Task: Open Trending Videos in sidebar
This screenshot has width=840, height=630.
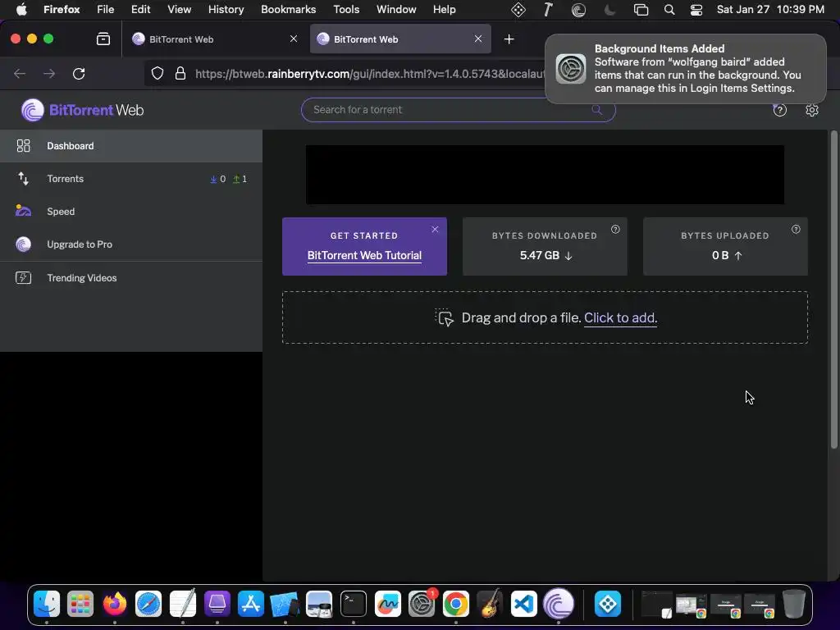Action: tap(131, 277)
